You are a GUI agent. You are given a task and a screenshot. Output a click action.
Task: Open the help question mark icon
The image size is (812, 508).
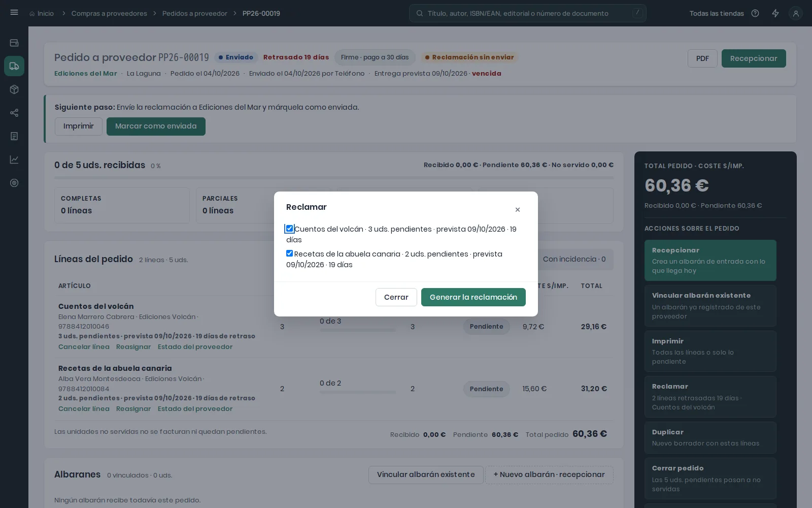755,13
